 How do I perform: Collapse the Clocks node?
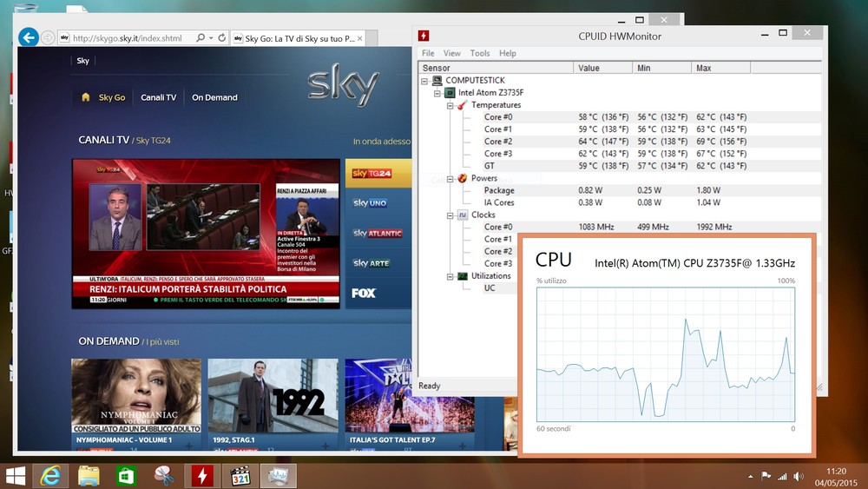(x=450, y=215)
